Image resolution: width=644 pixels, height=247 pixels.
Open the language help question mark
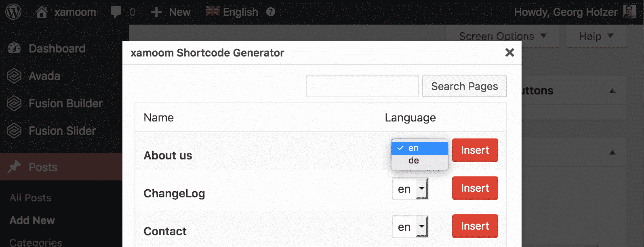tap(271, 12)
